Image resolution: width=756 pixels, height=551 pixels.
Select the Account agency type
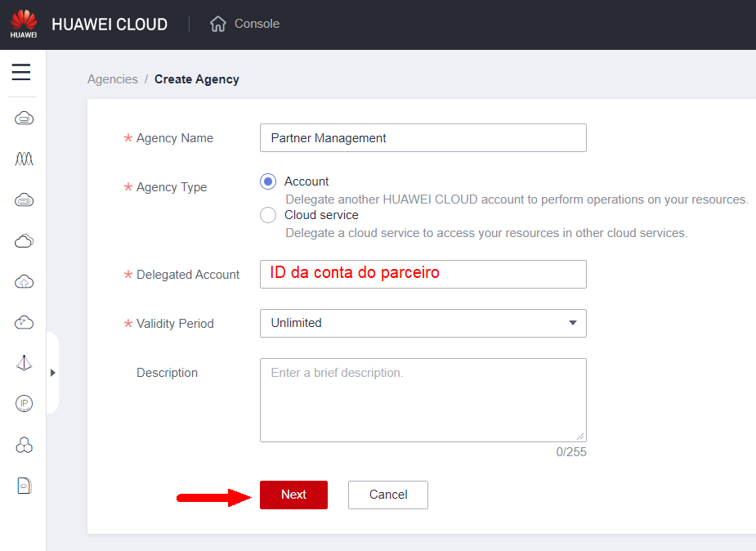tap(268, 181)
